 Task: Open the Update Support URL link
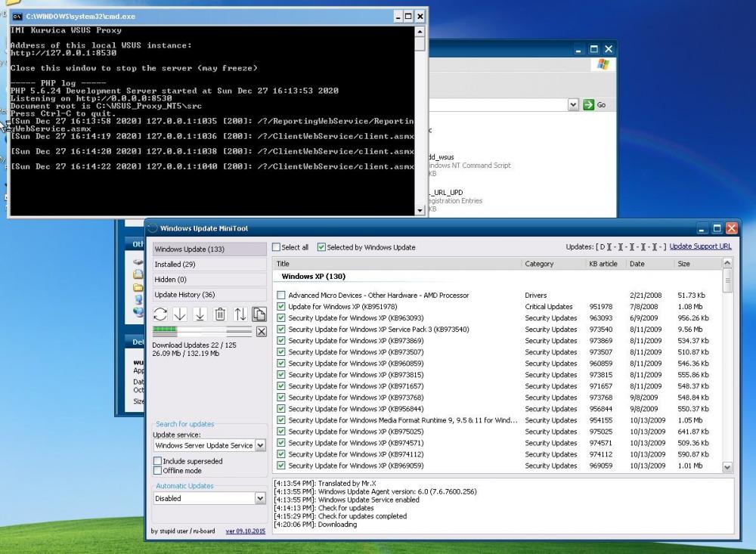(700, 246)
